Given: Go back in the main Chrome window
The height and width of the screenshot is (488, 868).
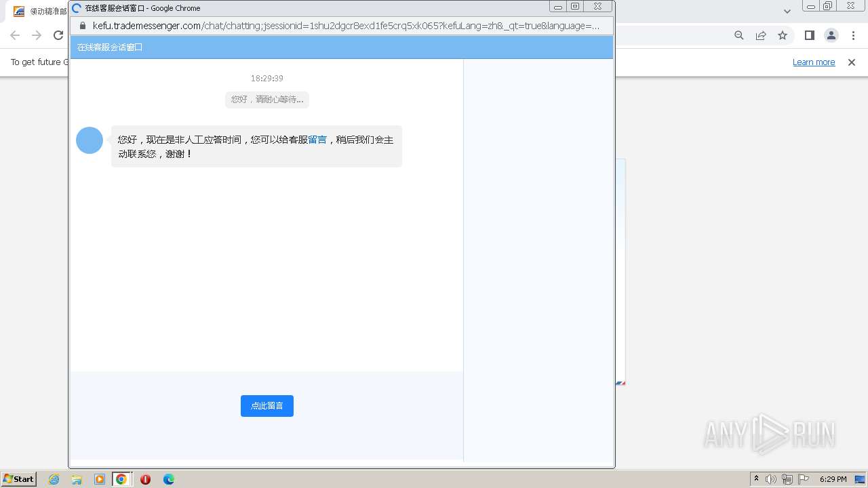Looking at the screenshot, I should [x=15, y=35].
